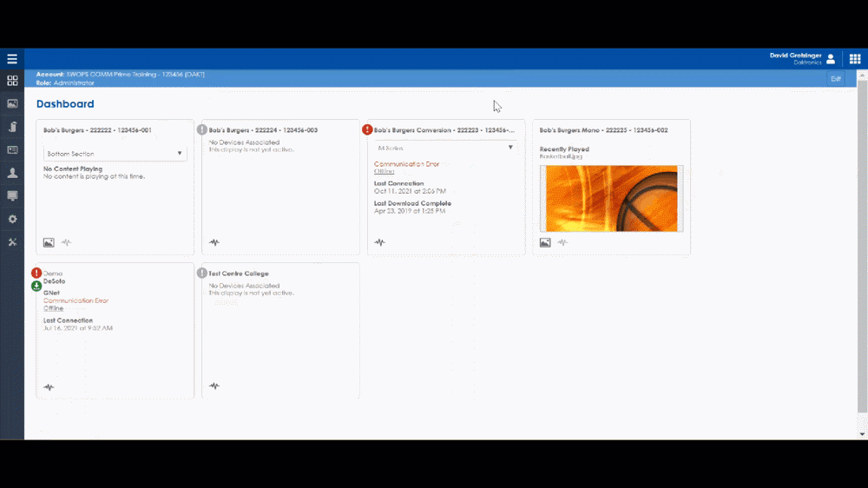
Task: Expand the Bottom Section dropdown
Action: (115, 154)
